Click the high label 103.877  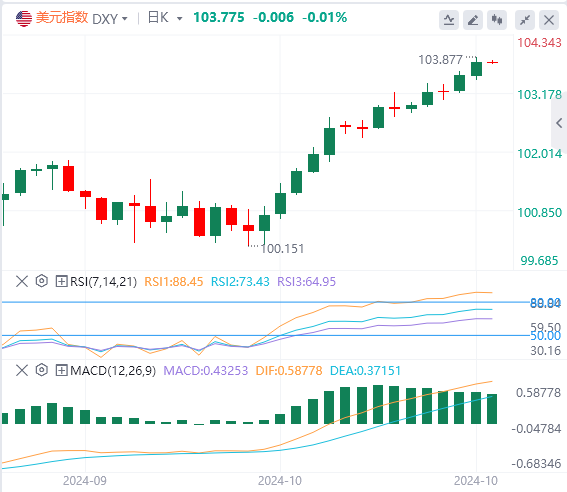[x=440, y=60]
